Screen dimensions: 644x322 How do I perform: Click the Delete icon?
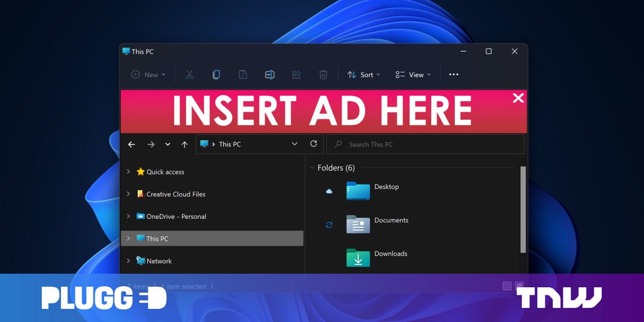coord(323,74)
